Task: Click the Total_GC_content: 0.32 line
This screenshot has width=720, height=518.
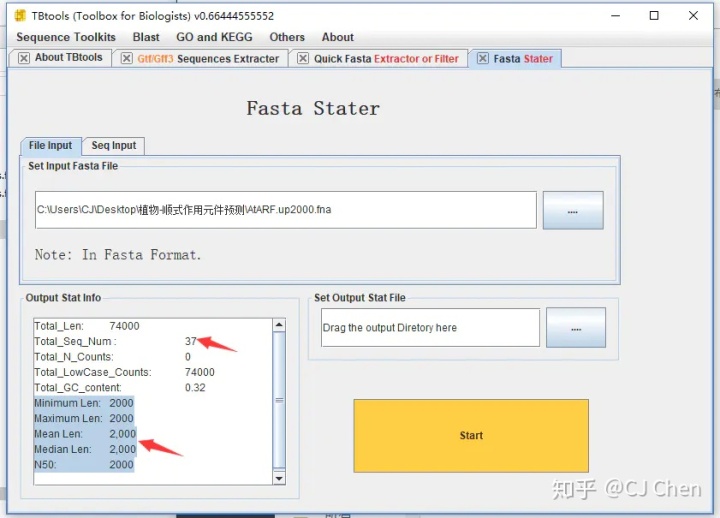Action: click(120, 388)
